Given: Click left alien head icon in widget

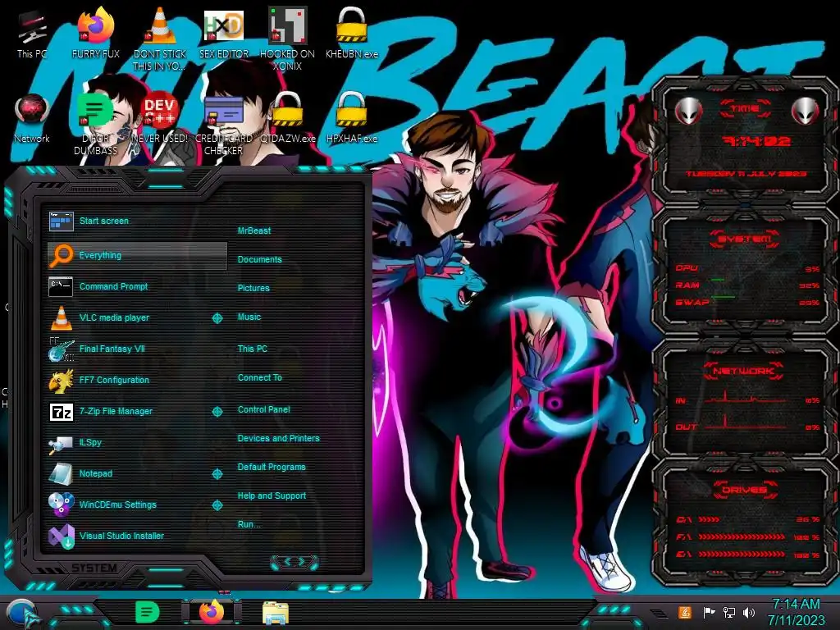Looking at the screenshot, I should click(x=689, y=112).
